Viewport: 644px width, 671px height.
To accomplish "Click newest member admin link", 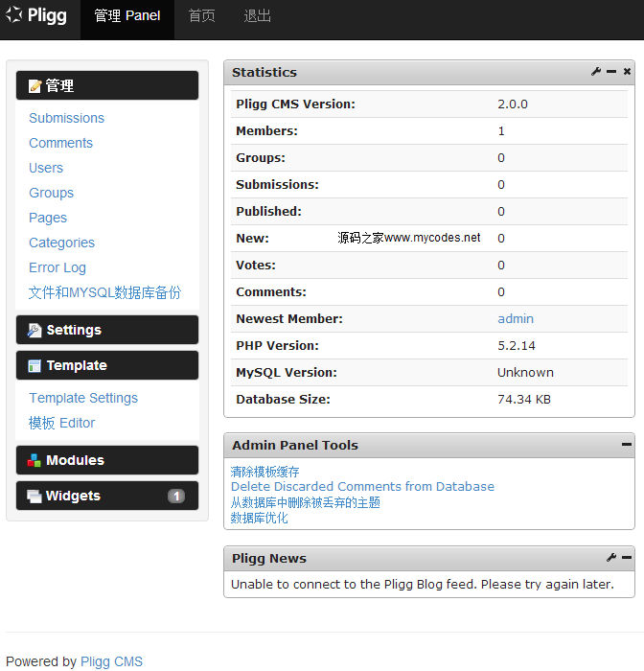I will pyautogui.click(x=516, y=319).
